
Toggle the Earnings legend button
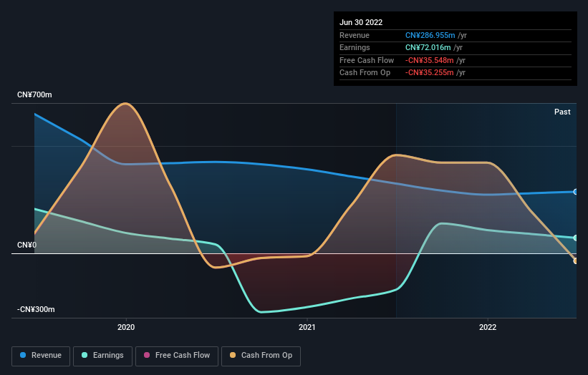[102, 356]
